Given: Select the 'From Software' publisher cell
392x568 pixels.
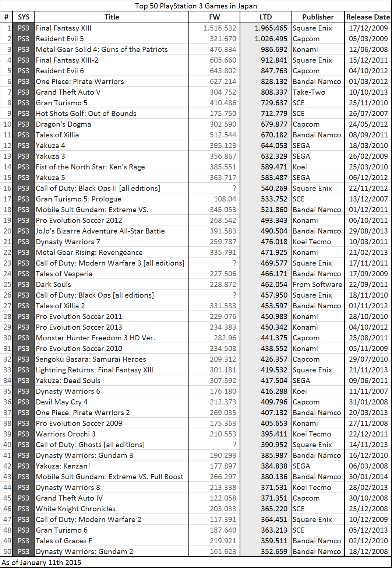Looking at the screenshot, I should point(318,284).
